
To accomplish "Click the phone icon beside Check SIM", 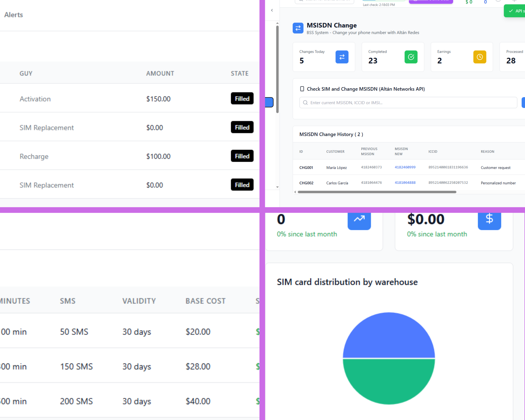I will click(302, 89).
